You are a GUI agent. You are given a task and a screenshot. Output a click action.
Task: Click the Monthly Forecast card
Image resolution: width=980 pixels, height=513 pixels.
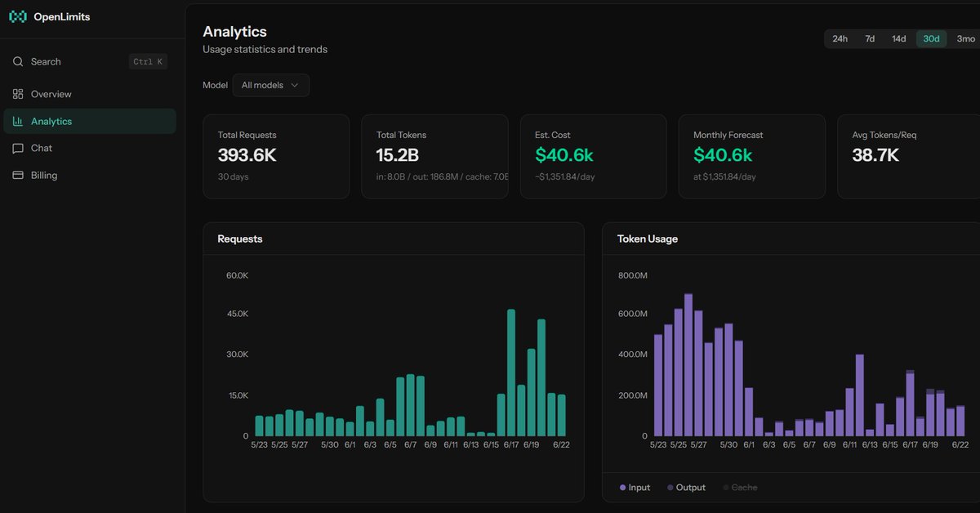[751, 156]
